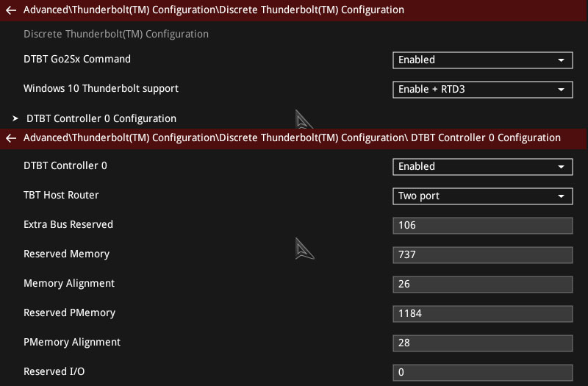This screenshot has width=588, height=386.
Task: Select the Reserved Memory label
Action: (x=66, y=254)
